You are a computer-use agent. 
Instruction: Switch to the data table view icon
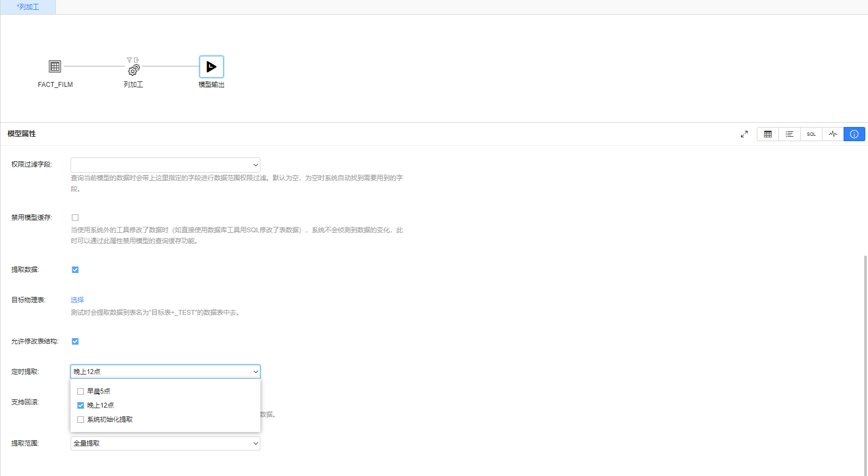[x=768, y=134]
